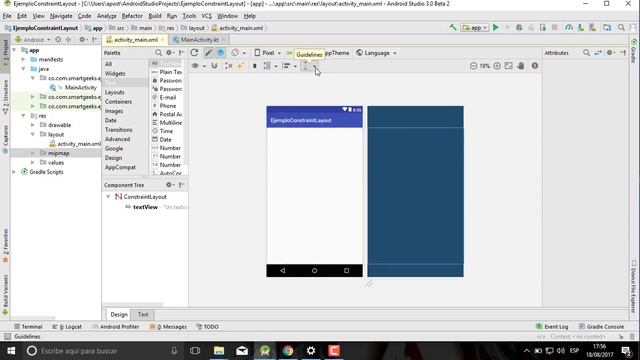Switch to the MainActivity.kt tab
This screenshot has width=640, height=360.
[x=199, y=40]
